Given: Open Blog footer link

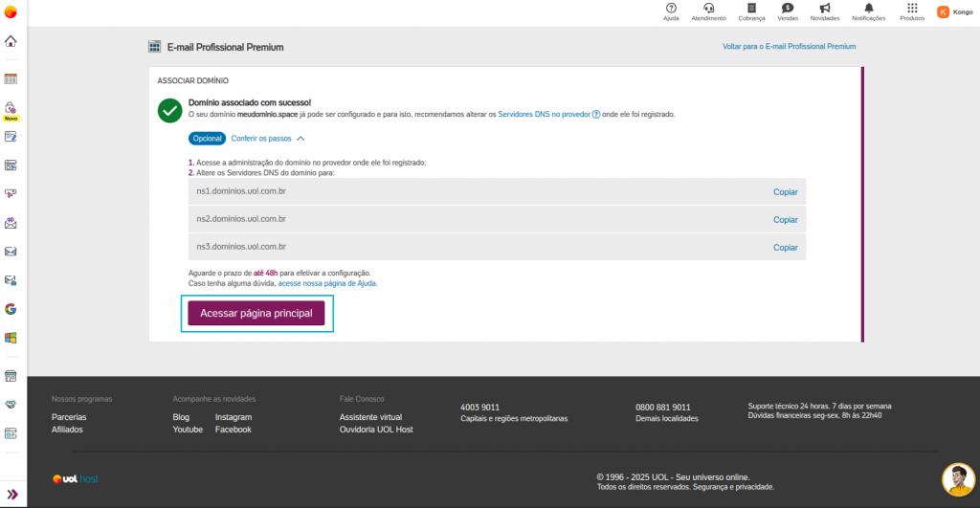Looking at the screenshot, I should point(181,417).
